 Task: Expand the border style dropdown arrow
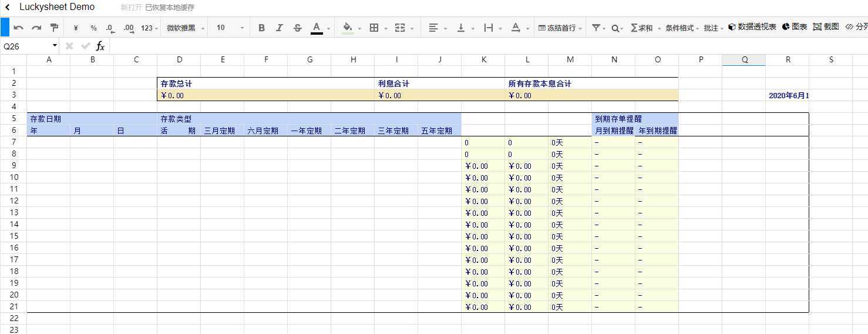[386, 28]
